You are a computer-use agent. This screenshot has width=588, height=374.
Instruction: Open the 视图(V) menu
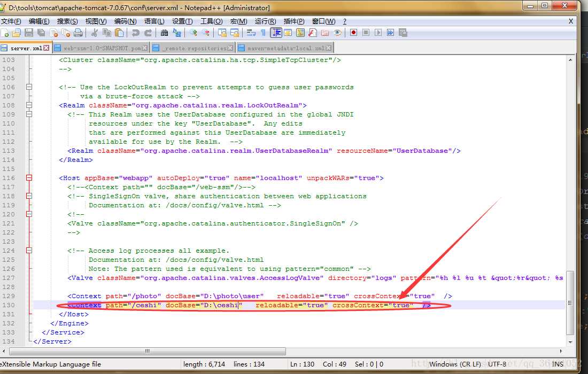tap(96, 21)
